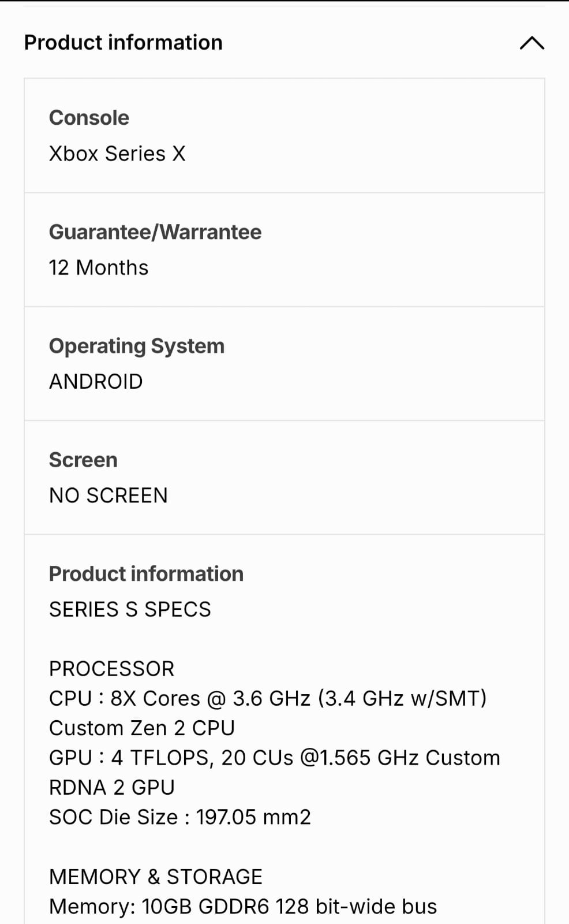Image resolution: width=569 pixels, height=924 pixels.
Task: Select the MEMORY & STORAGE heading
Action: pos(156,877)
